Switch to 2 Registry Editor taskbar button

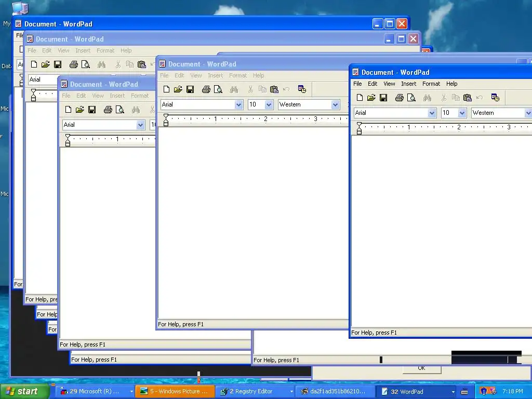click(255, 392)
